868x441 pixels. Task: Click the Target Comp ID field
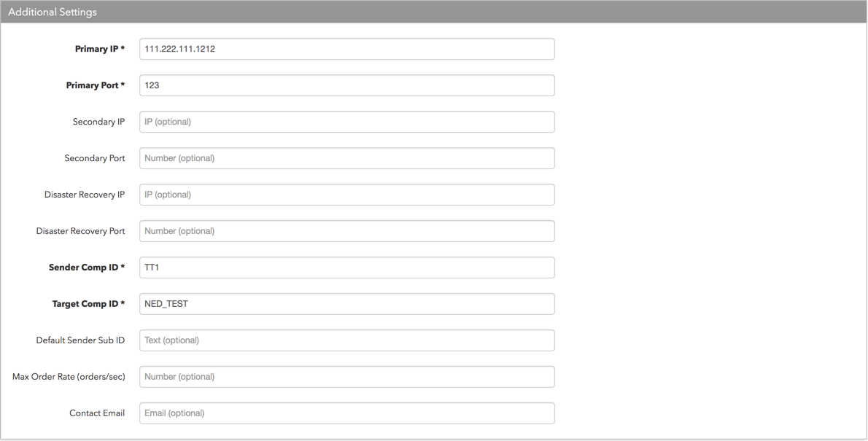(x=346, y=304)
